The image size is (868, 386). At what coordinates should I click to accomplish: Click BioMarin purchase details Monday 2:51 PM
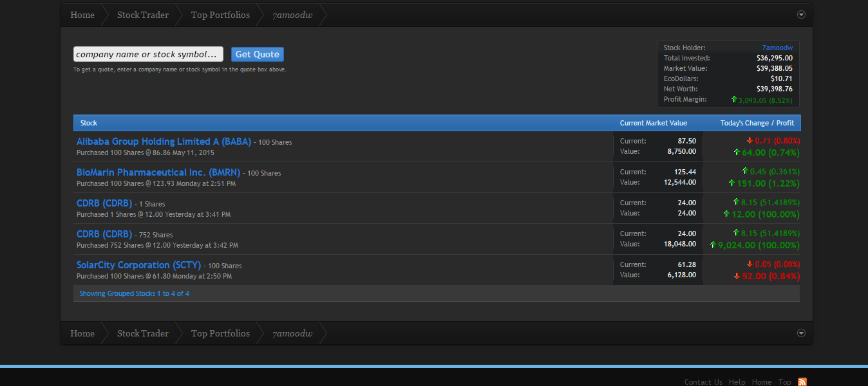[156, 183]
